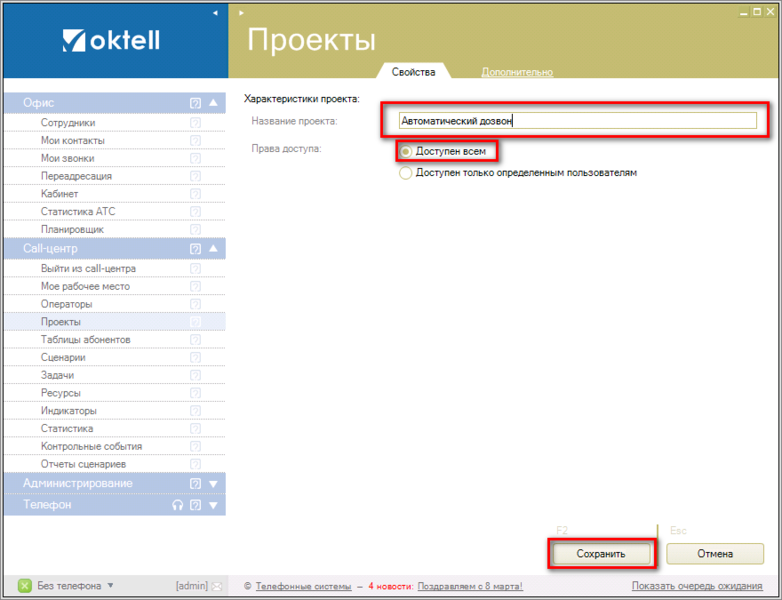
Task: Switch to the Дополнительно tab
Action: [x=517, y=72]
